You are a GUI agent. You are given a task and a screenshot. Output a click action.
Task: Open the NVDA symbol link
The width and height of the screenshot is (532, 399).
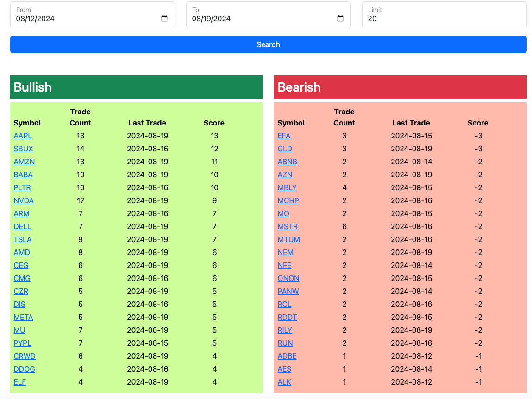pos(24,200)
